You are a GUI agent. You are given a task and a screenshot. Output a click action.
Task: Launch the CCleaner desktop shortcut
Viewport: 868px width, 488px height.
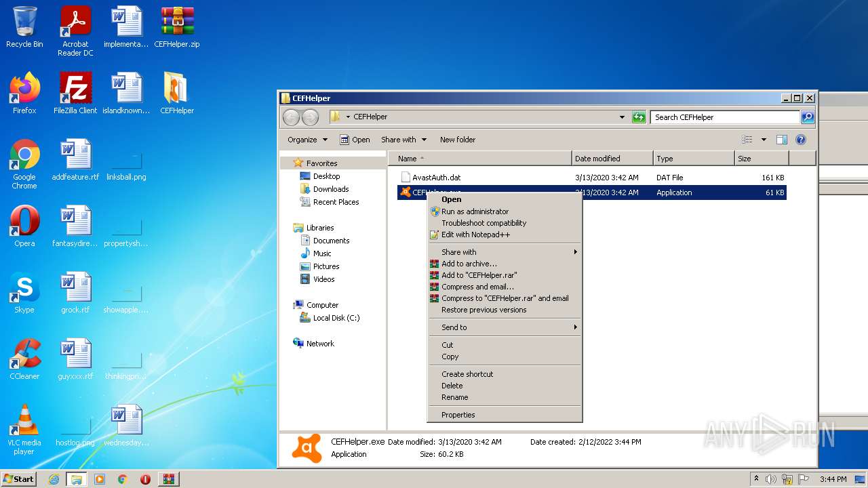pyautogui.click(x=24, y=359)
